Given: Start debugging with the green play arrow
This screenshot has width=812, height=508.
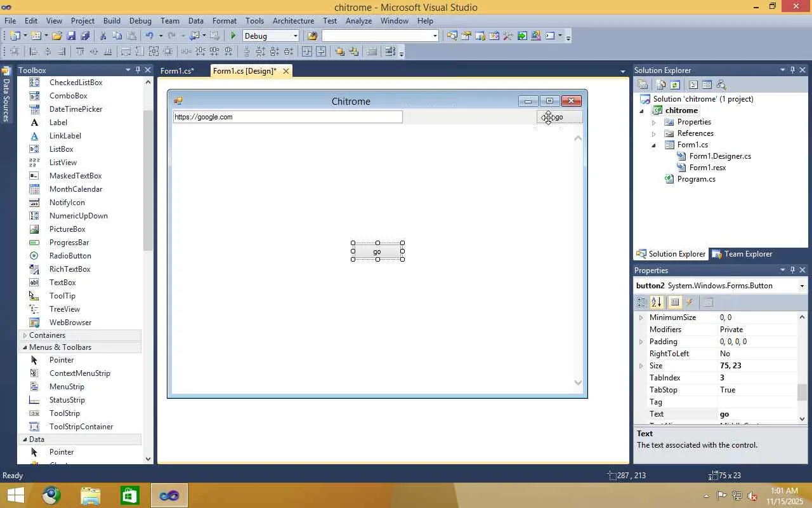Looking at the screenshot, I should (x=233, y=36).
